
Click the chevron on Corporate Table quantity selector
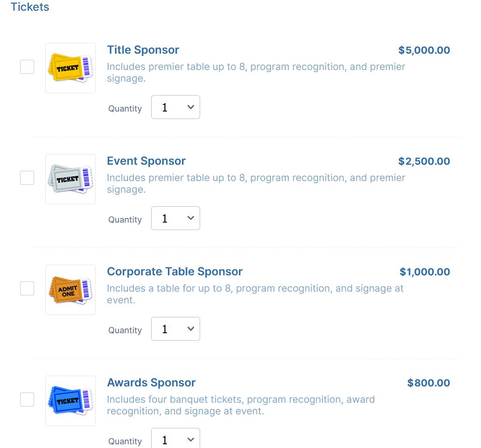click(190, 329)
